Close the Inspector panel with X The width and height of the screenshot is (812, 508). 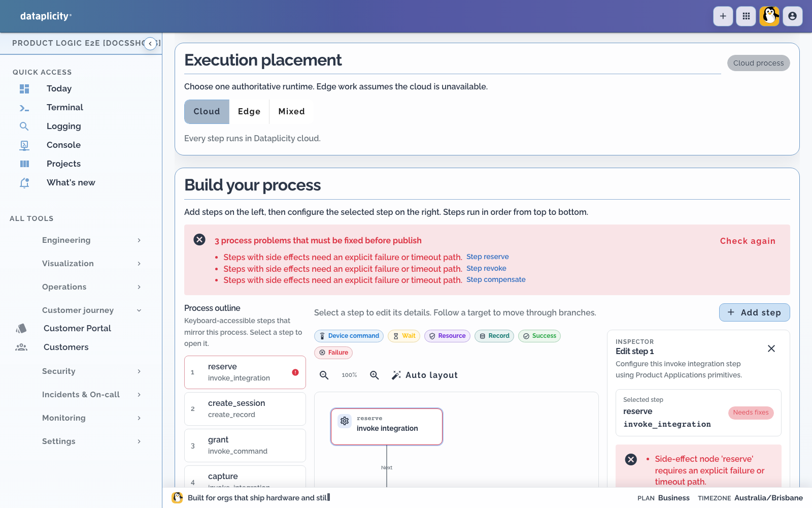[x=771, y=348]
